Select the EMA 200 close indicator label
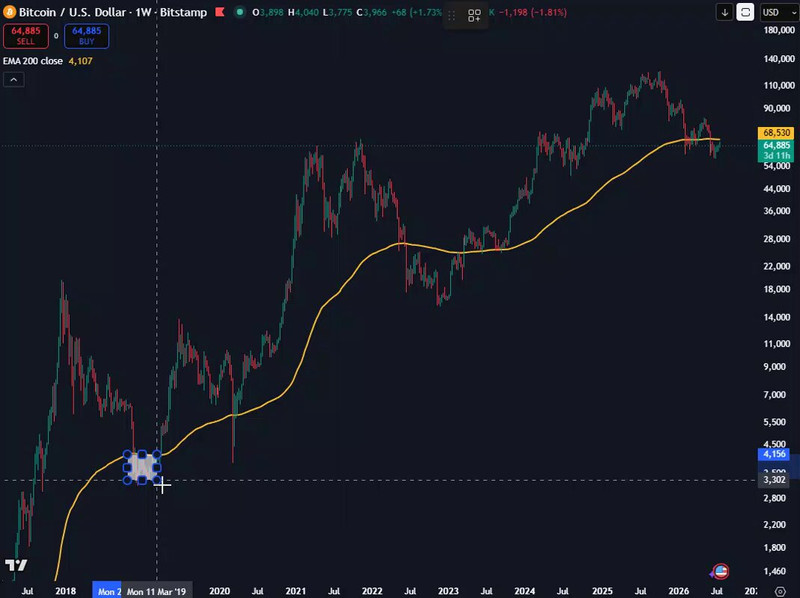Screen dimensions: 800x598 click(x=33, y=61)
